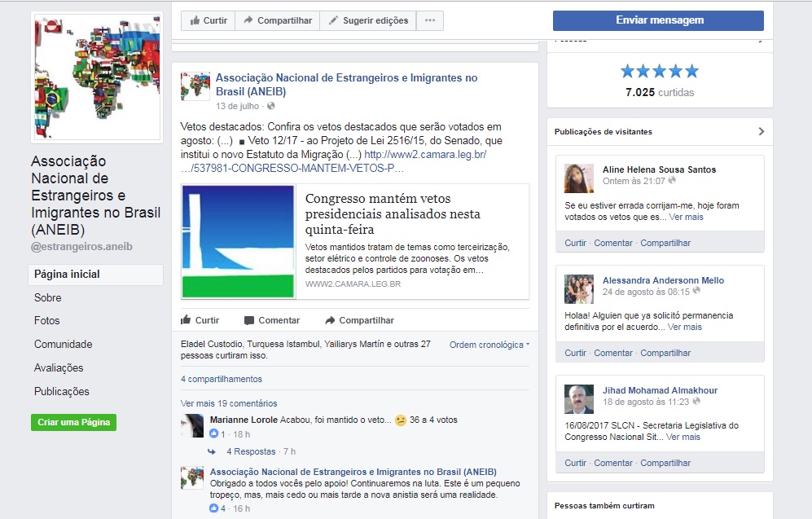Image resolution: width=812 pixels, height=519 pixels.
Task: Click Curtir on Jihad Mohamad Almakhour's post
Action: click(x=575, y=463)
